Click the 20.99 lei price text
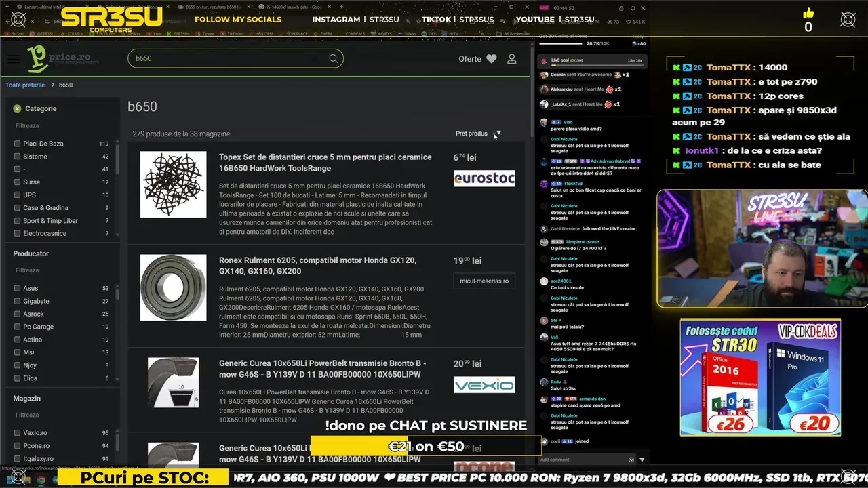868x488 pixels. 467,363
